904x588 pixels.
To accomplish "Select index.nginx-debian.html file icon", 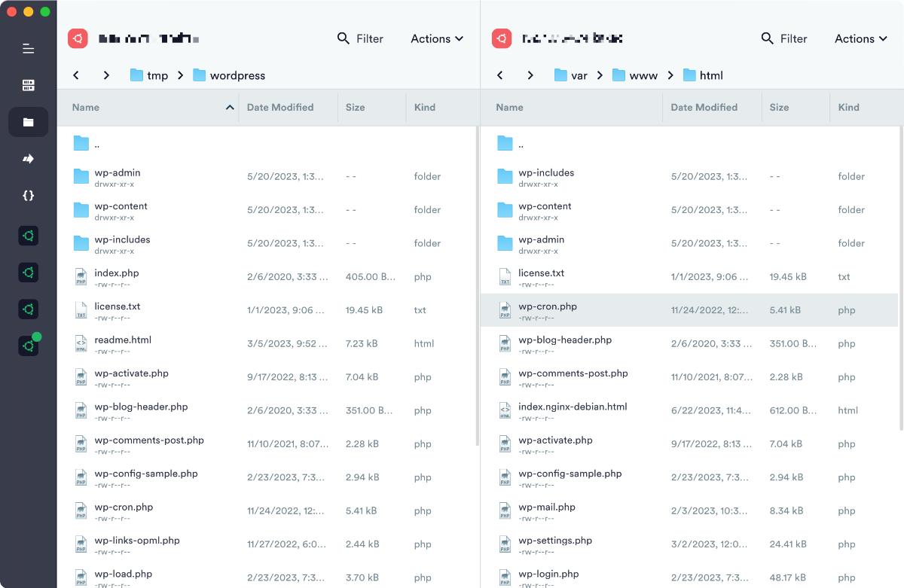I will (x=505, y=410).
